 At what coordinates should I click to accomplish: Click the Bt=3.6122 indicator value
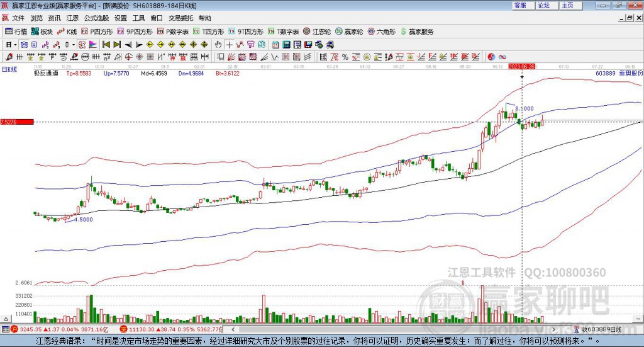click(x=228, y=74)
